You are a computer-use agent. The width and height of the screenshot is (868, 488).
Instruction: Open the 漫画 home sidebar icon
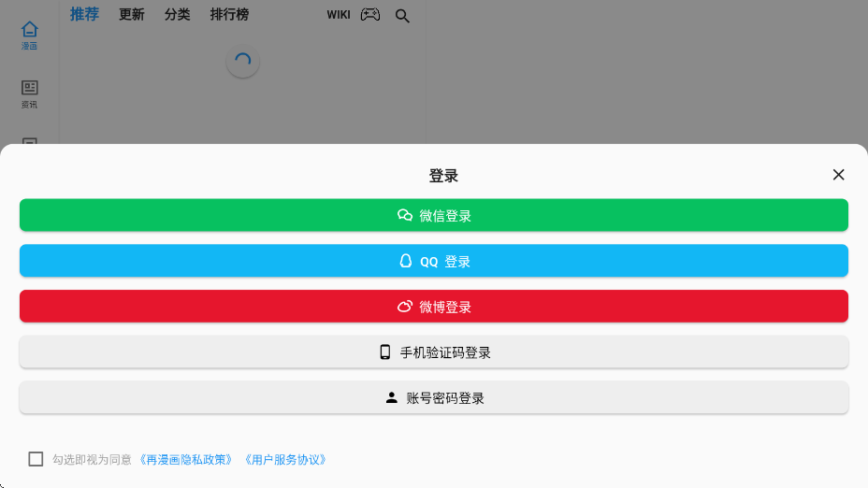click(29, 36)
